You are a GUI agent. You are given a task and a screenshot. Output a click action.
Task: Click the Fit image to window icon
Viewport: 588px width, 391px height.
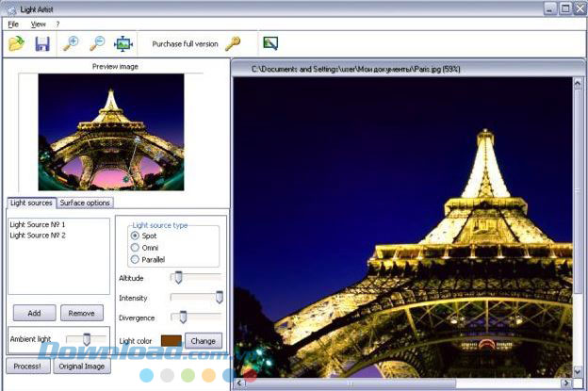[x=122, y=43]
